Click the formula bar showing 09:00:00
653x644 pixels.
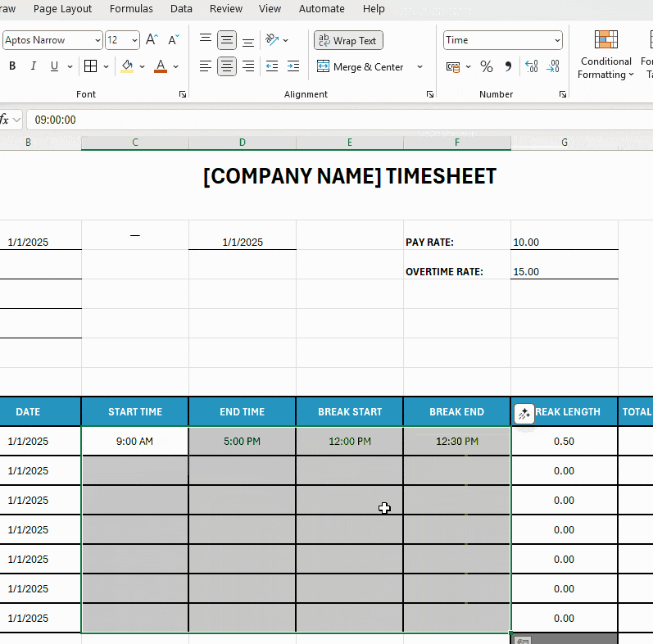(x=339, y=120)
